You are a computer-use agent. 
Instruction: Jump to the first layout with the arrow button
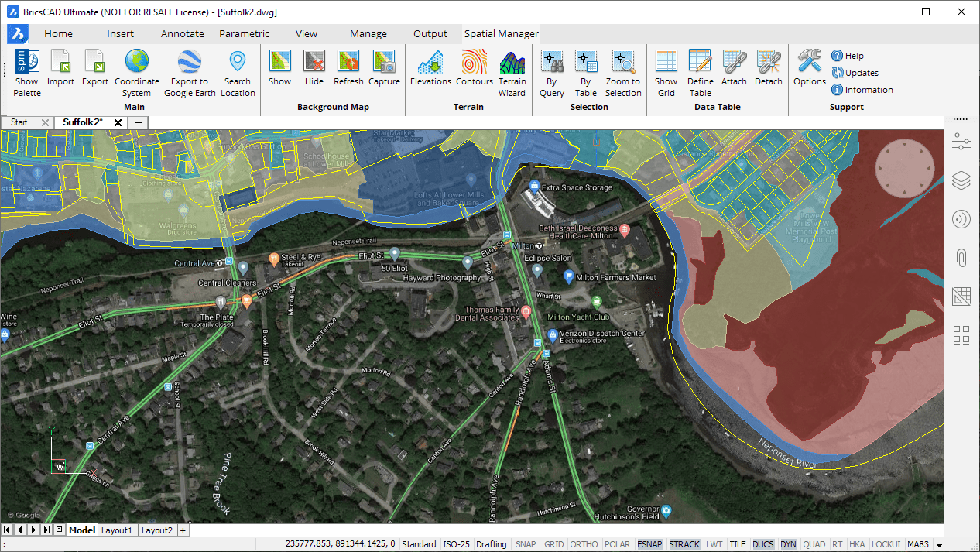8,530
